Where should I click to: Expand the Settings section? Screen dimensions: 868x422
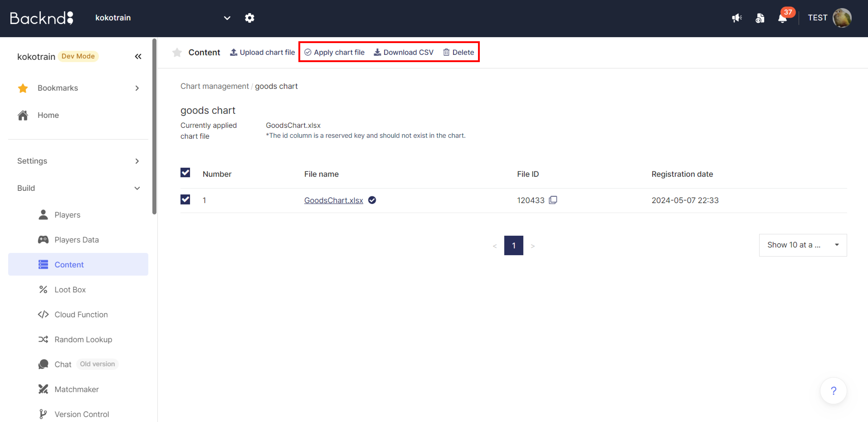pyautogui.click(x=78, y=161)
